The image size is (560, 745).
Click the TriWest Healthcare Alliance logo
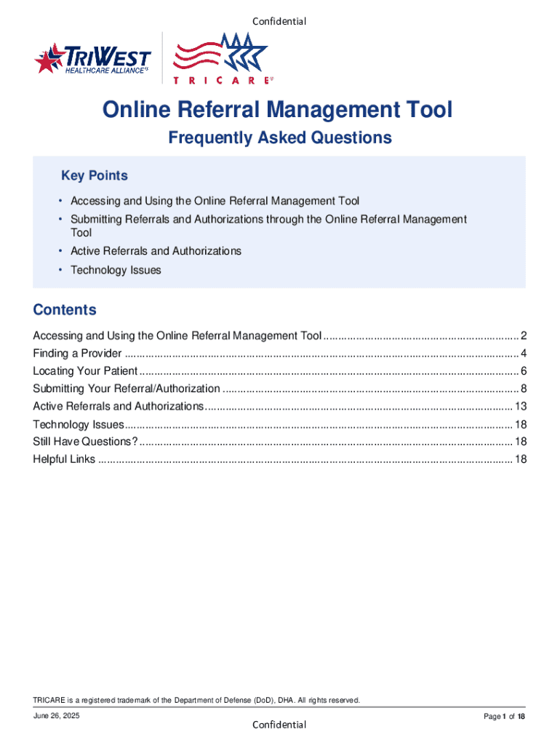pyautogui.click(x=92, y=60)
